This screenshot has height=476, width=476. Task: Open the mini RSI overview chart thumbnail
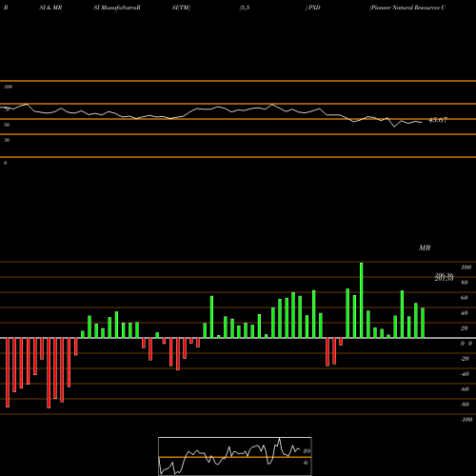coord(235,456)
